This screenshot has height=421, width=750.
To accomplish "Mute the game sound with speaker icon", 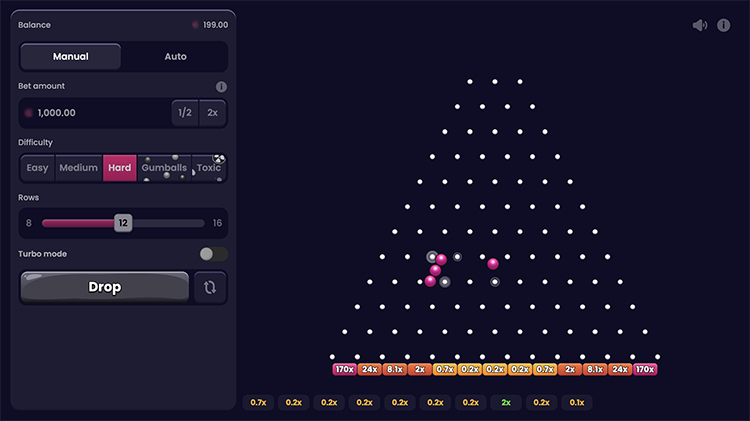I will click(x=700, y=25).
